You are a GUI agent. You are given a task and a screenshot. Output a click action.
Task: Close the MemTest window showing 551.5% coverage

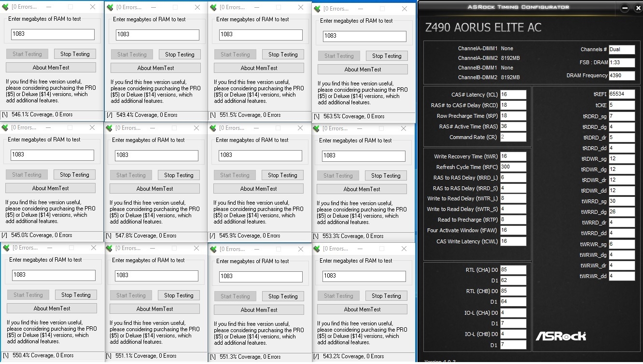click(x=301, y=8)
